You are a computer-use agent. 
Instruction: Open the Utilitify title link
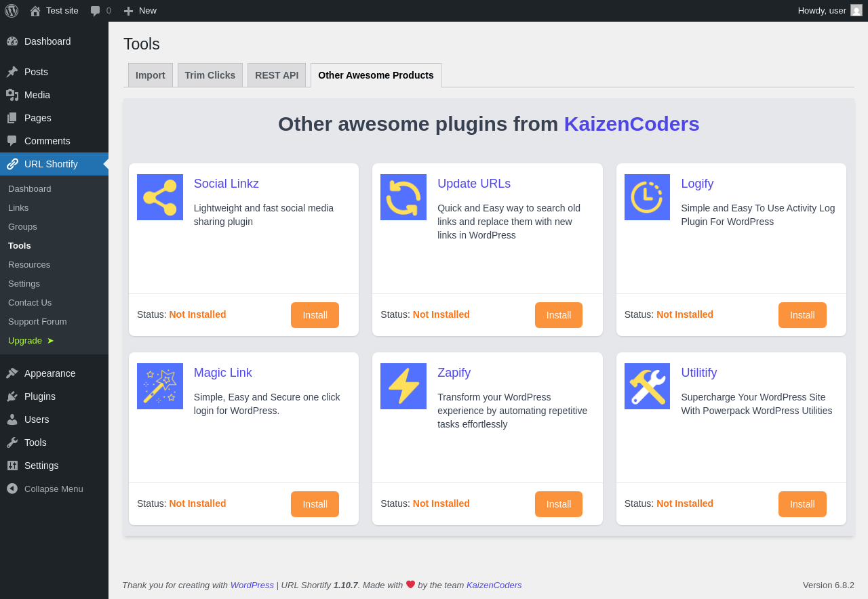point(698,373)
